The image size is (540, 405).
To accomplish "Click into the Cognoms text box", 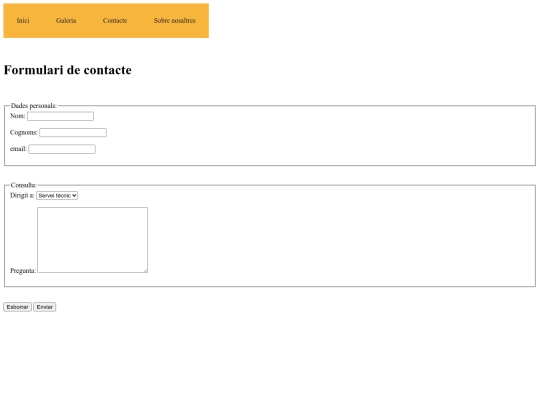I will point(73,133).
